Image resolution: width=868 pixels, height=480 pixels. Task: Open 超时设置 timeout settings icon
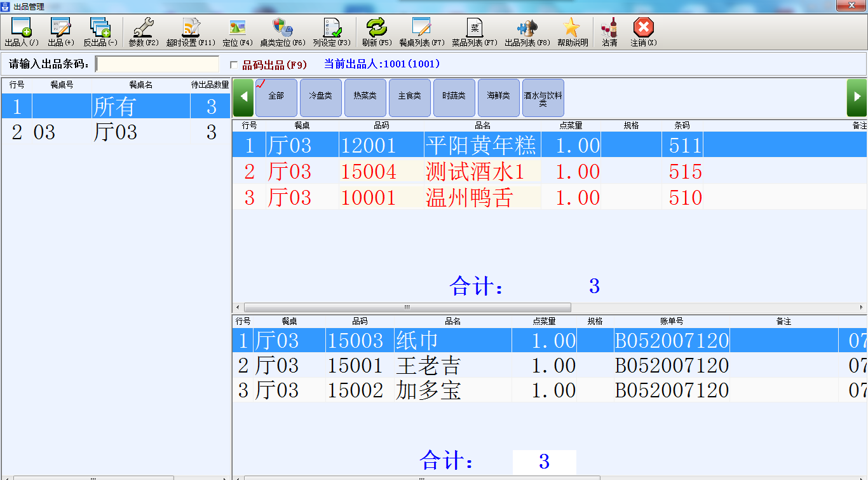tap(191, 28)
